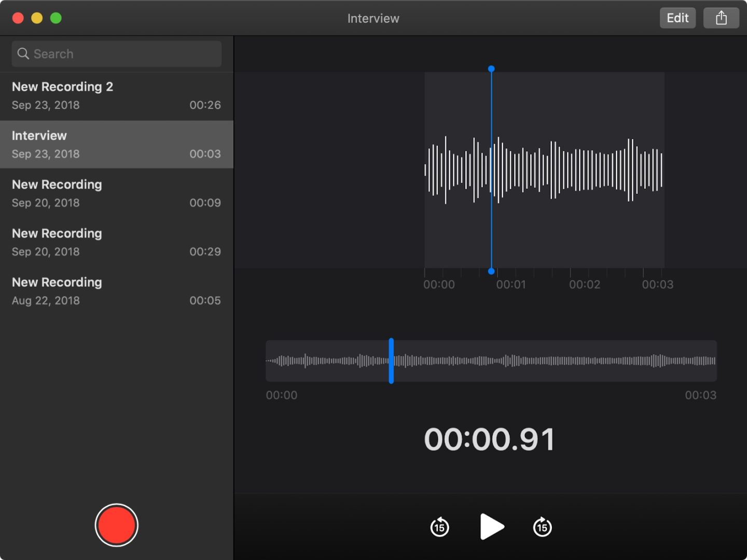Skip back 15 seconds

439,527
